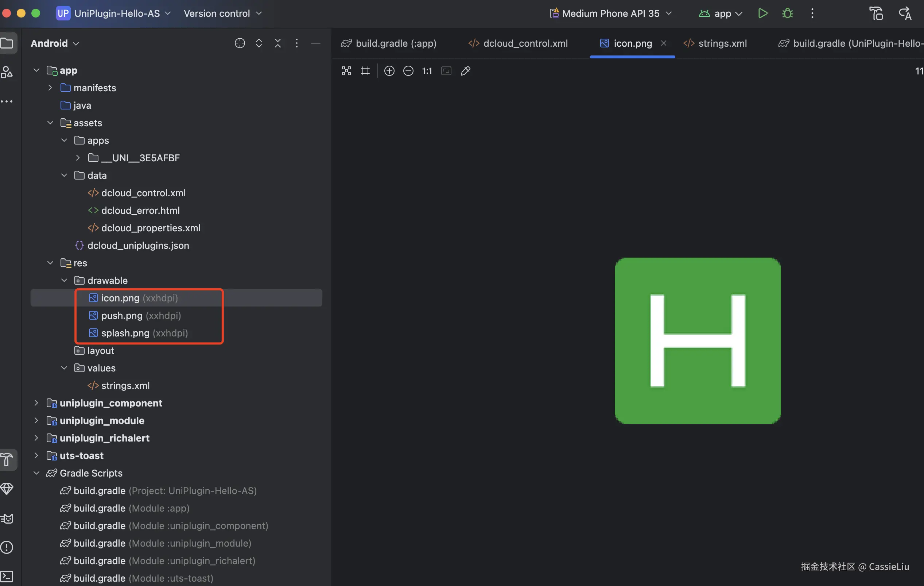Image resolution: width=924 pixels, height=586 pixels.
Task: Zoom out on icon.png preview
Action: tap(408, 71)
